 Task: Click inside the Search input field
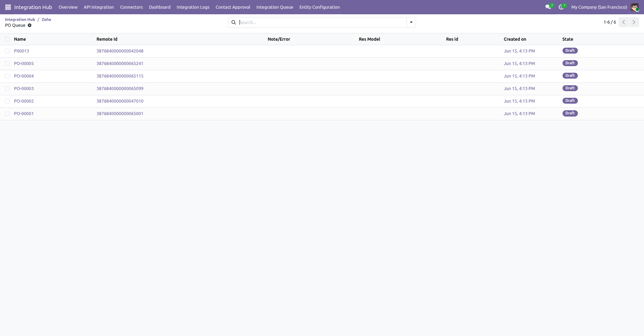[x=322, y=23]
